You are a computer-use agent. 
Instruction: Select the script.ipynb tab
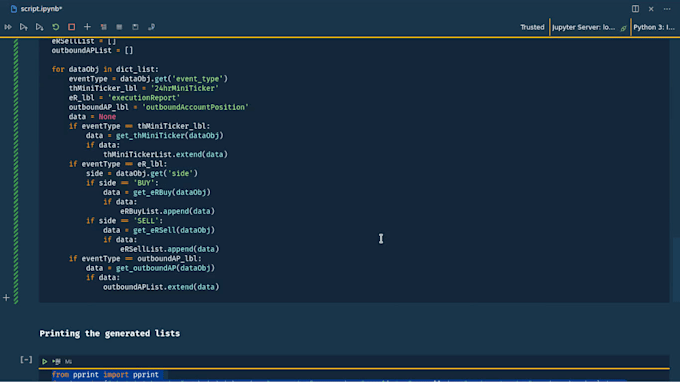[x=37, y=9]
